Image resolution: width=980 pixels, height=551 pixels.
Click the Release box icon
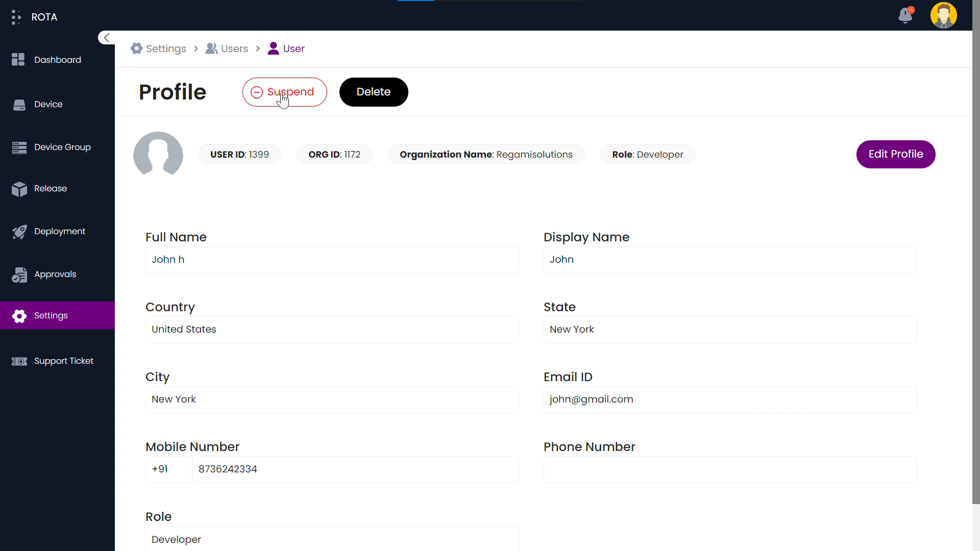coord(19,189)
